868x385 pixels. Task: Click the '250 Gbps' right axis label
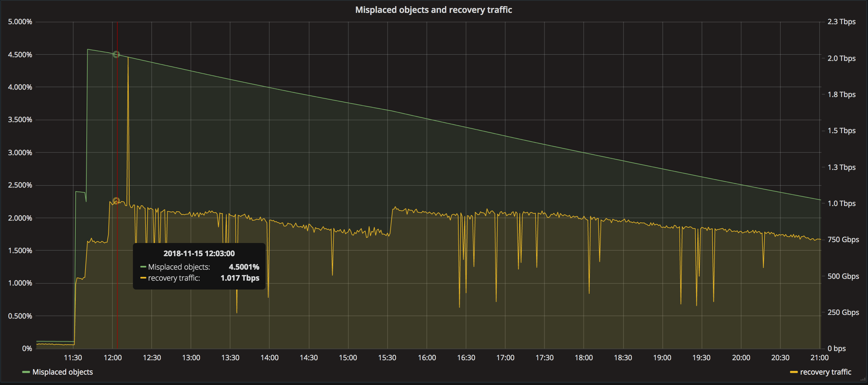coord(843,312)
